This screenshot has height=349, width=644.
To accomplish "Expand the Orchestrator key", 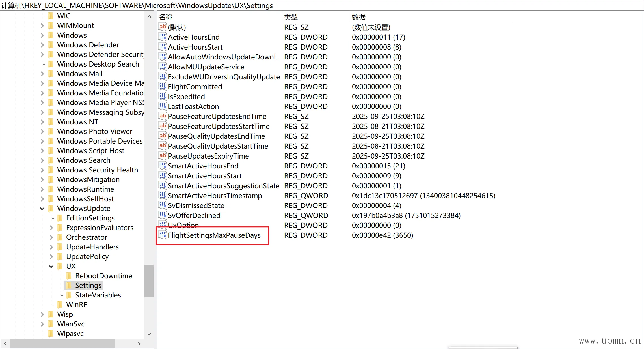I will coord(51,237).
